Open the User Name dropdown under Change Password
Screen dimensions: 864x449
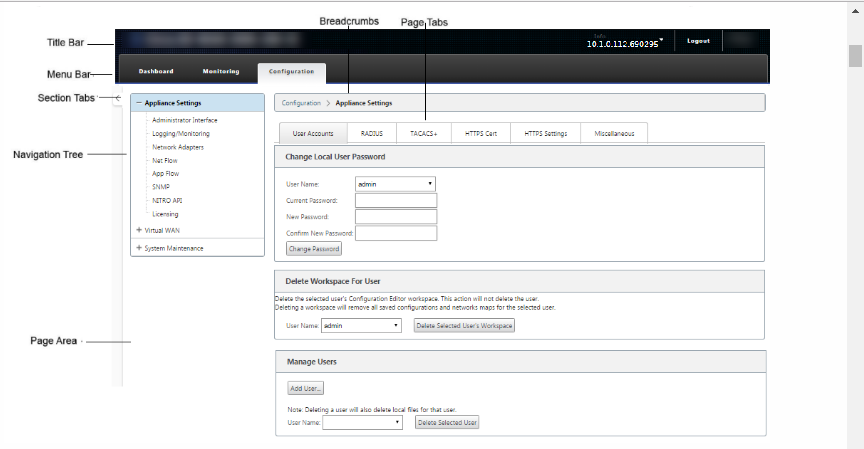click(x=395, y=184)
